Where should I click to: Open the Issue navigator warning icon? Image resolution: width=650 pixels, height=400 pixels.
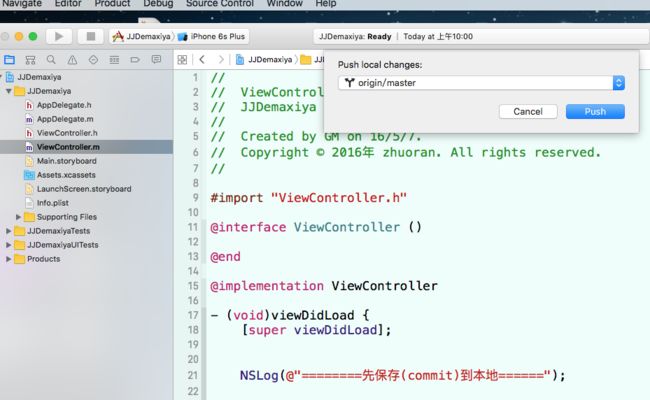coord(72,60)
